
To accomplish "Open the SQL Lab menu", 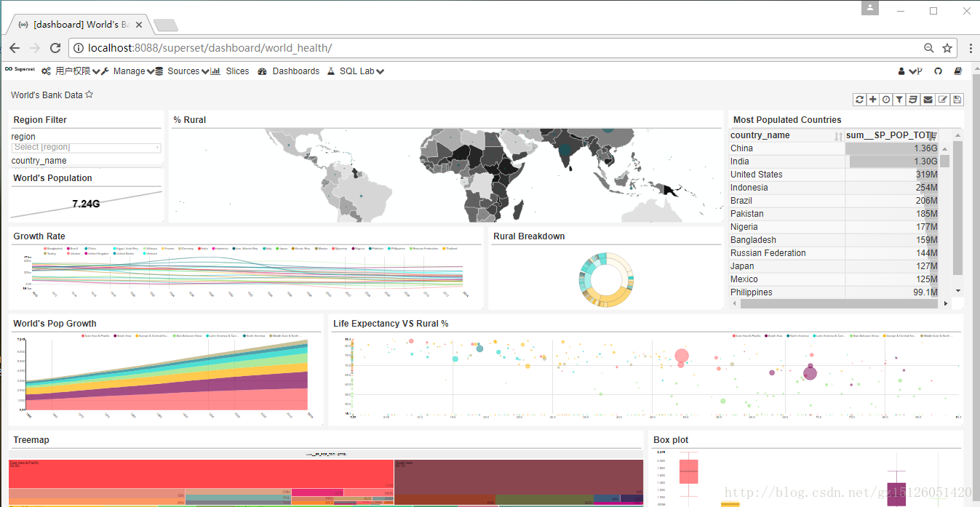I will coord(355,71).
